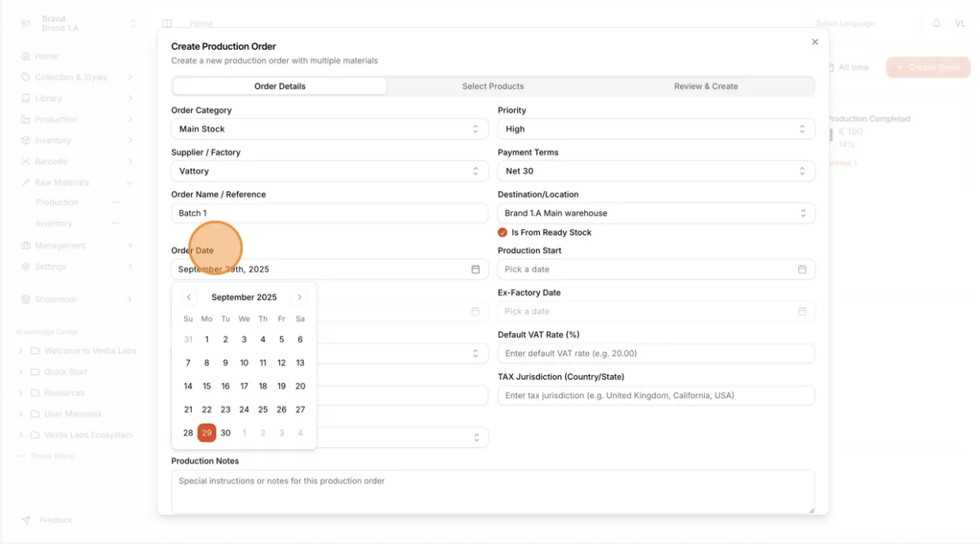Click the Create Order button

(x=928, y=67)
